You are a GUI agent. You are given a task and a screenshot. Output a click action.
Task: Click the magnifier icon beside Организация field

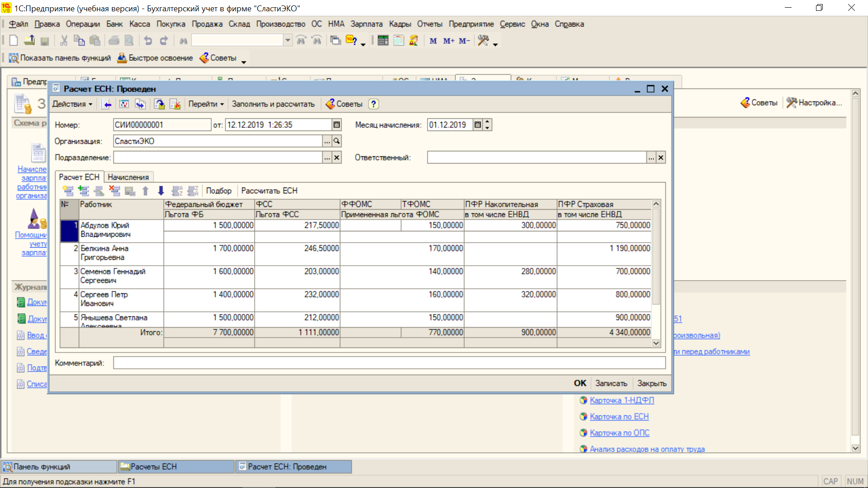pyautogui.click(x=337, y=141)
